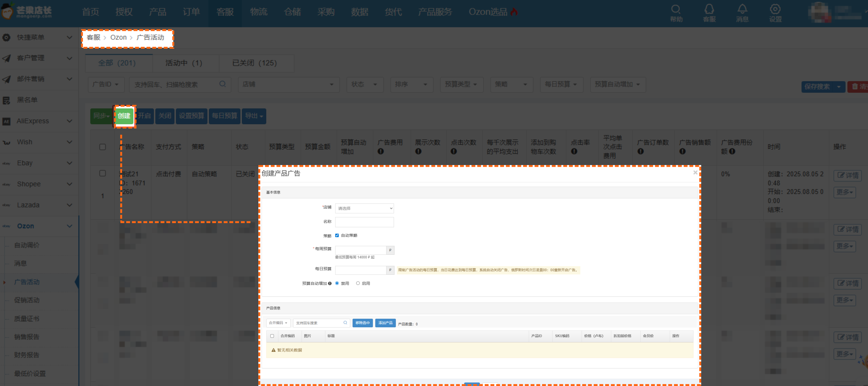Open the 店铺 filter dropdown

pyautogui.click(x=288, y=84)
